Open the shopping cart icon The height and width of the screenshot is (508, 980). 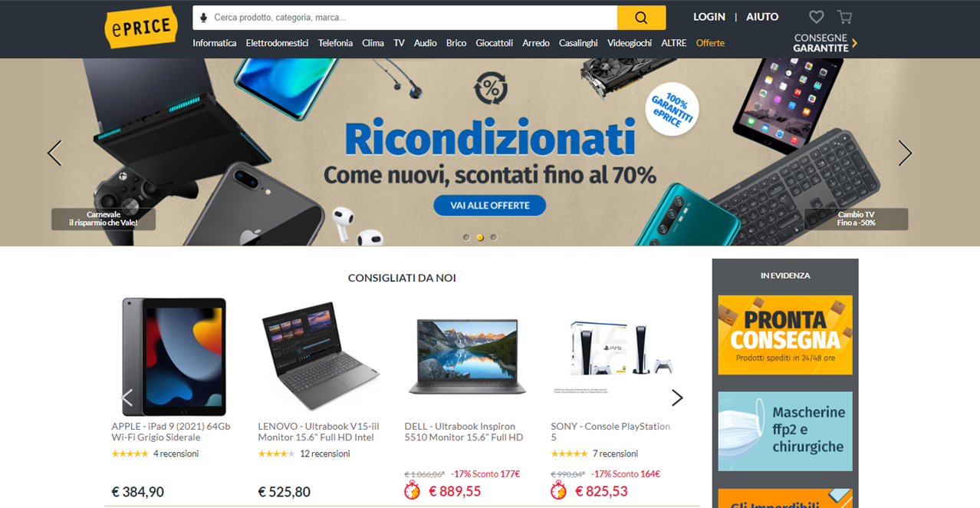tap(844, 17)
